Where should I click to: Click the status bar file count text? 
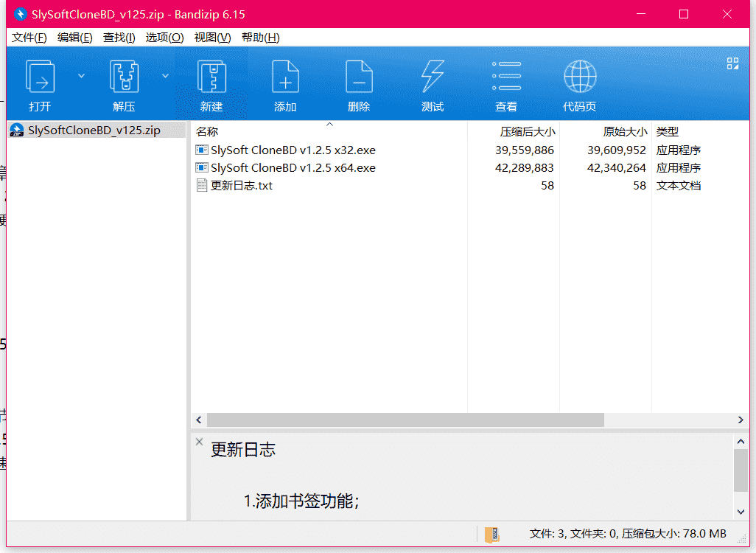(628, 534)
